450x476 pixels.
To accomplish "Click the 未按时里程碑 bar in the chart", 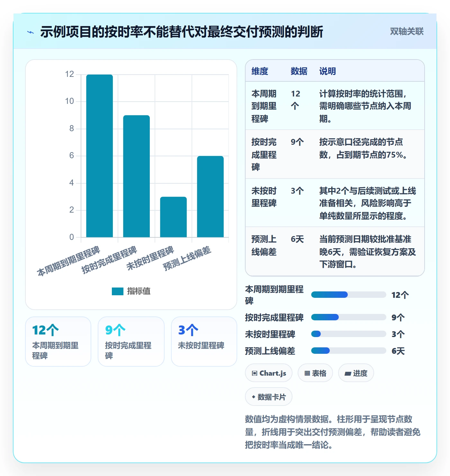I will [173, 217].
